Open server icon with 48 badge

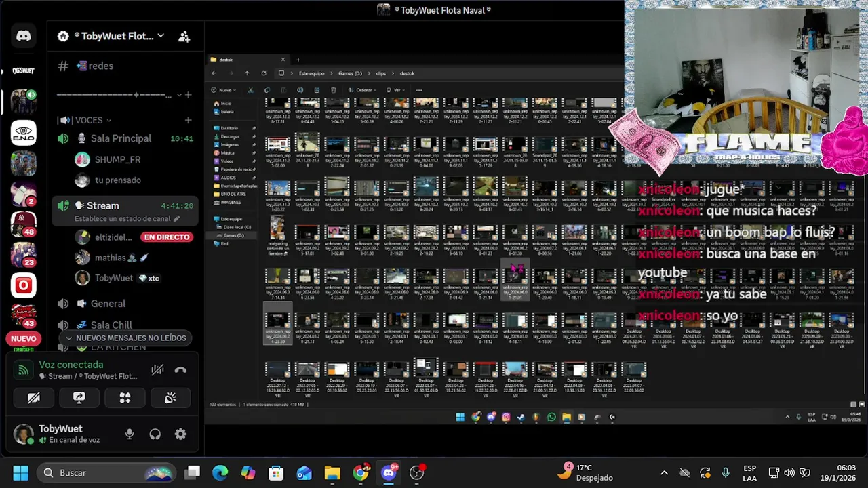(x=24, y=225)
